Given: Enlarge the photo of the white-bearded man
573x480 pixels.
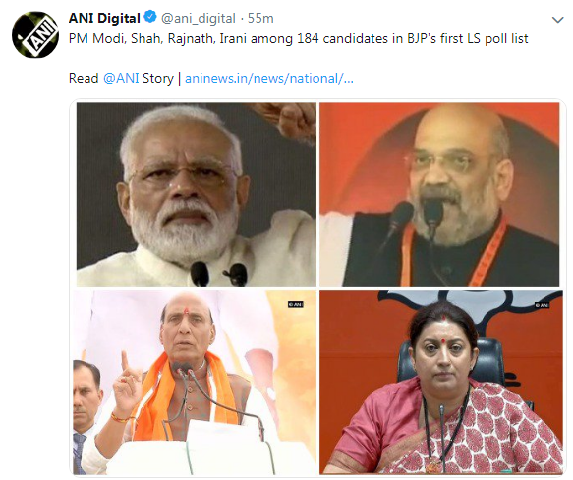Looking at the screenshot, I should pos(196,194).
